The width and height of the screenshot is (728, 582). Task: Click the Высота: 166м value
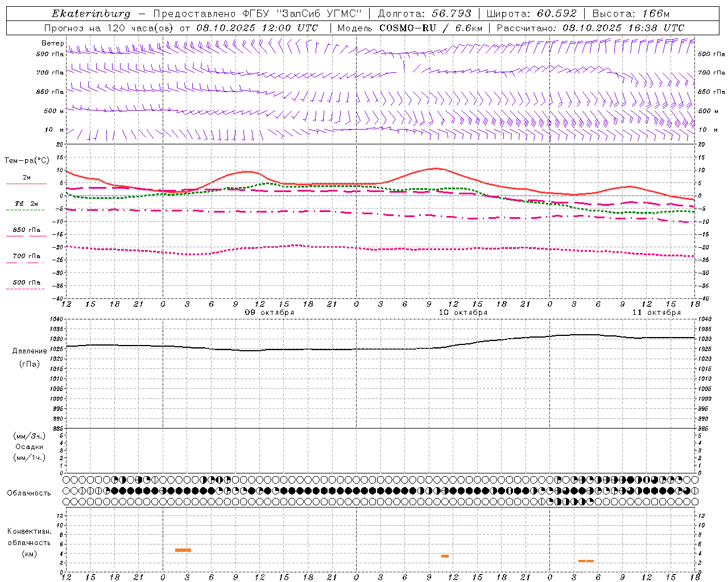pyautogui.click(x=631, y=14)
